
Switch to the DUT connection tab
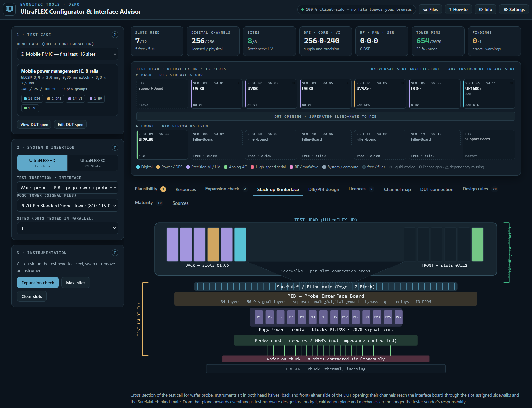coord(436,189)
